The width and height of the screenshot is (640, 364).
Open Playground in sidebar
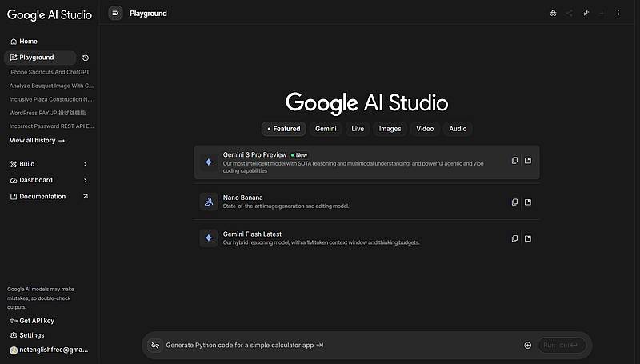click(40, 58)
